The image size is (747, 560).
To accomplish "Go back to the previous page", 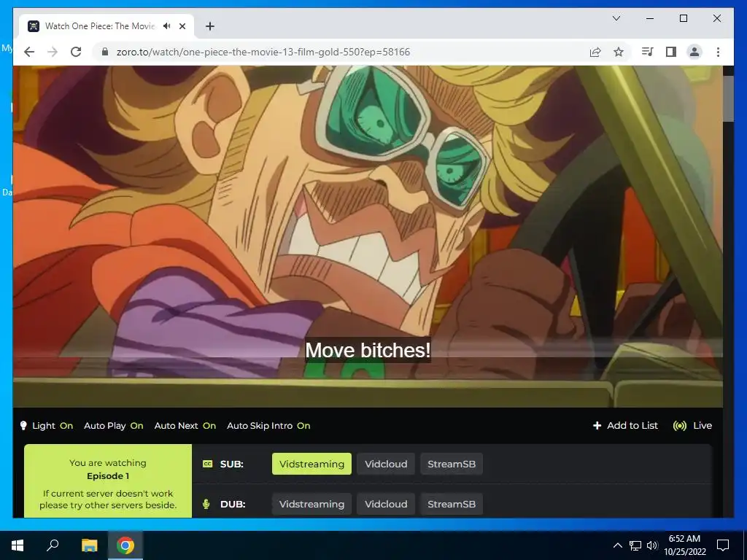I will pos(29,52).
